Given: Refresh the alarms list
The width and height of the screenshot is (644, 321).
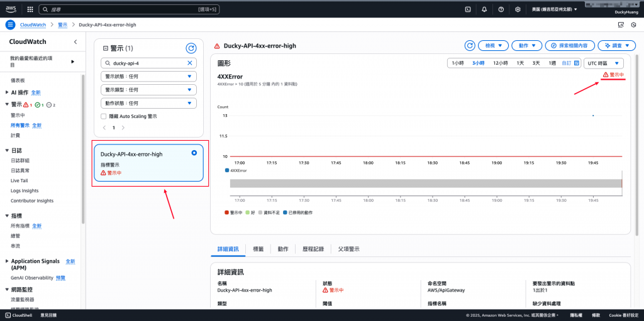Looking at the screenshot, I should click(x=191, y=48).
